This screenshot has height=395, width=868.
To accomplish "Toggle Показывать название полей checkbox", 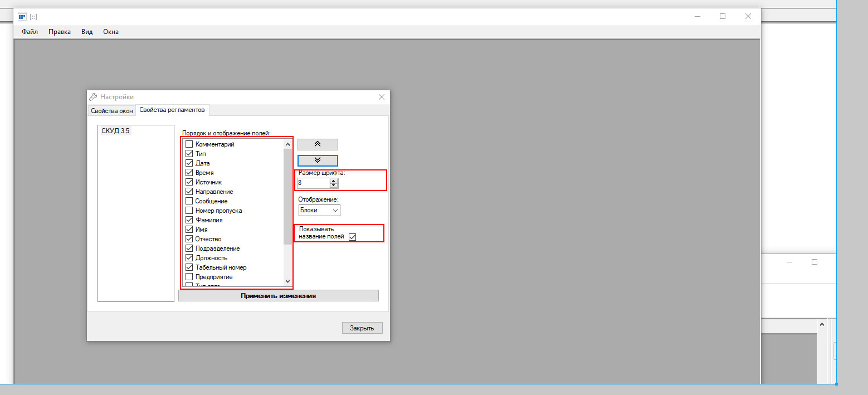I will coord(352,237).
